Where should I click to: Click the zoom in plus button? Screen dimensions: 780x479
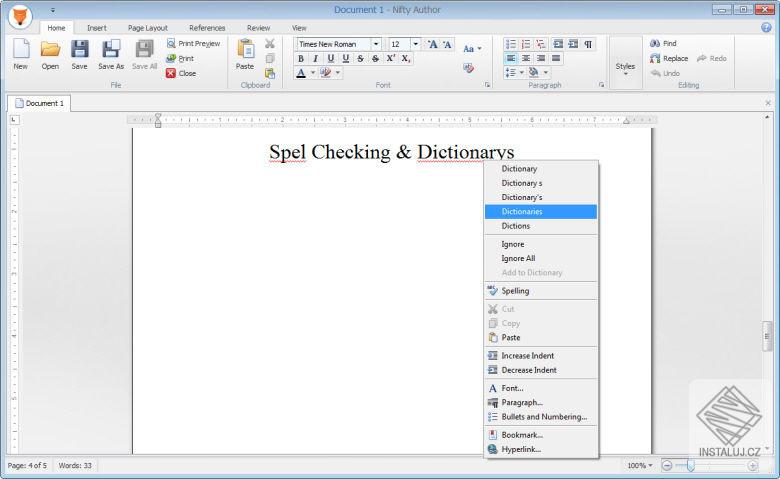[x=752, y=466]
